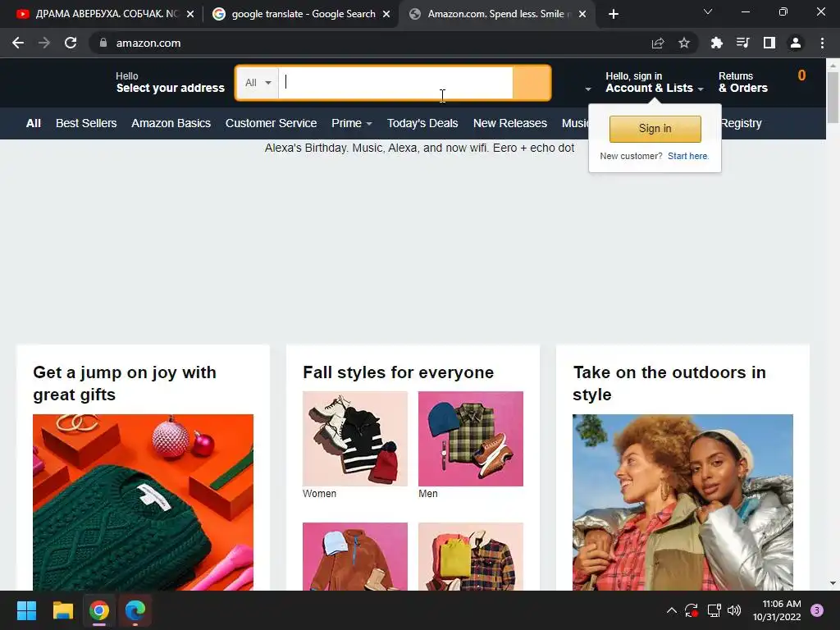Click the sync update tray icon
The width and height of the screenshot is (840, 630).
coord(692,610)
